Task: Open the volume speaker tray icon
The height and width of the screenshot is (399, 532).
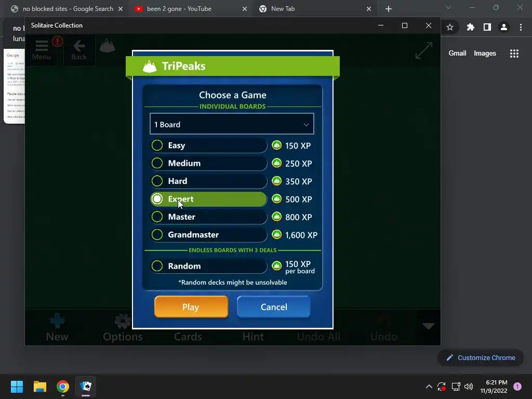Action: (x=469, y=387)
